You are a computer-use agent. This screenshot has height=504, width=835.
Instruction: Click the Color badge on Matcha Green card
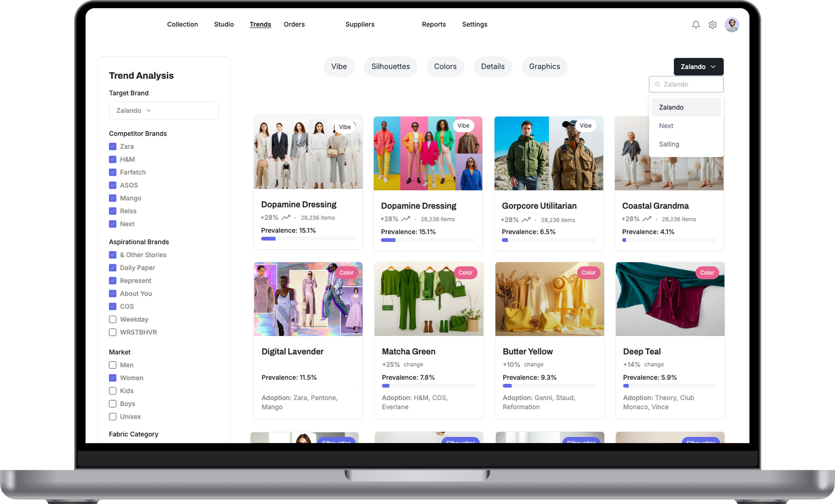465,272
